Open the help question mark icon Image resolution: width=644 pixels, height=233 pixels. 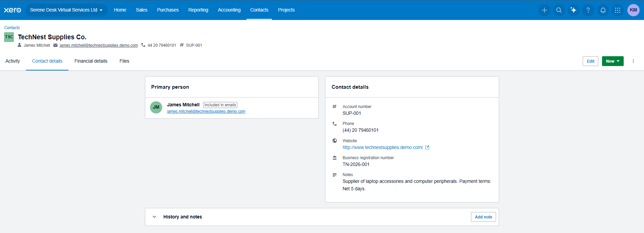coord(588,10)
